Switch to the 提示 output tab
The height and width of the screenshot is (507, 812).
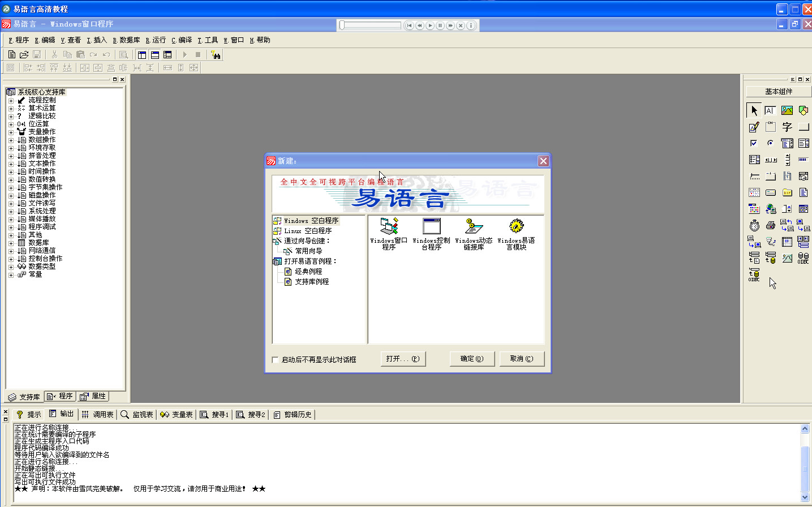28,415
